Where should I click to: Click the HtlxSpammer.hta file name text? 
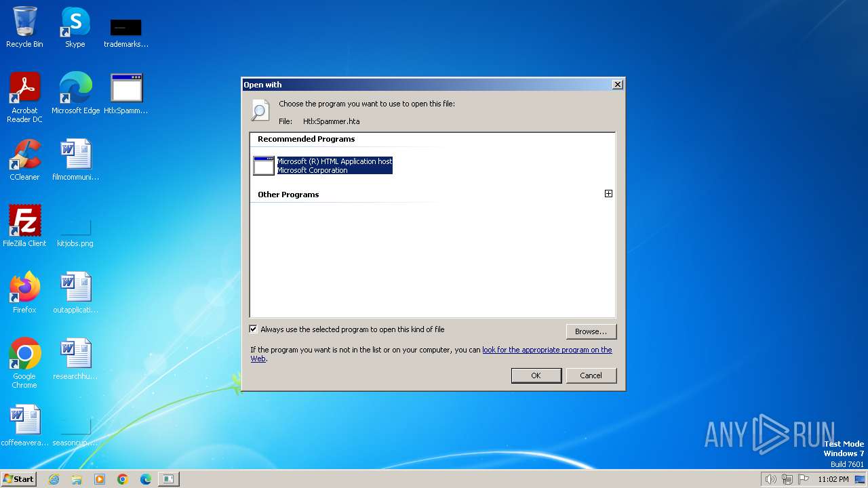(331, 121)
